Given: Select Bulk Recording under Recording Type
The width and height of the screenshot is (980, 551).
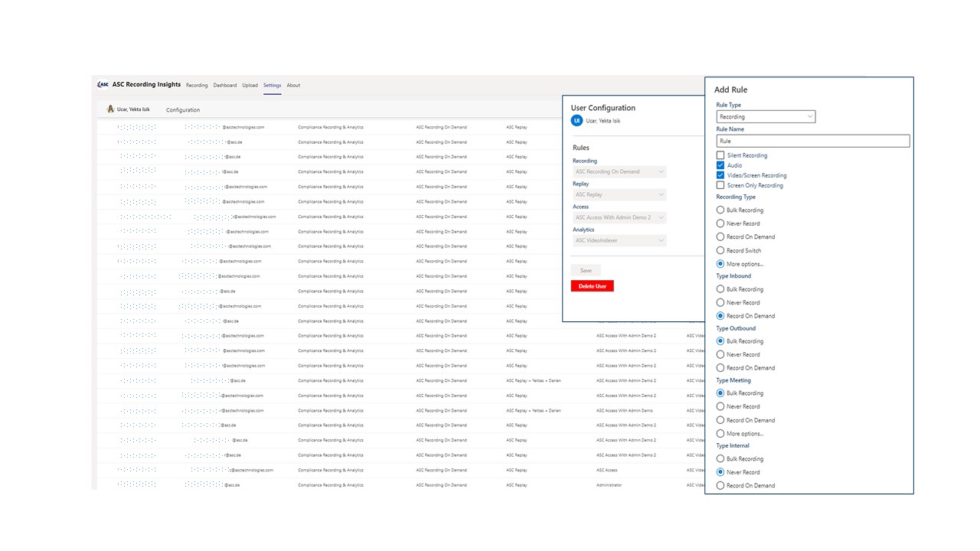Looking at the screenshot, I should click(x=720, y=210).
